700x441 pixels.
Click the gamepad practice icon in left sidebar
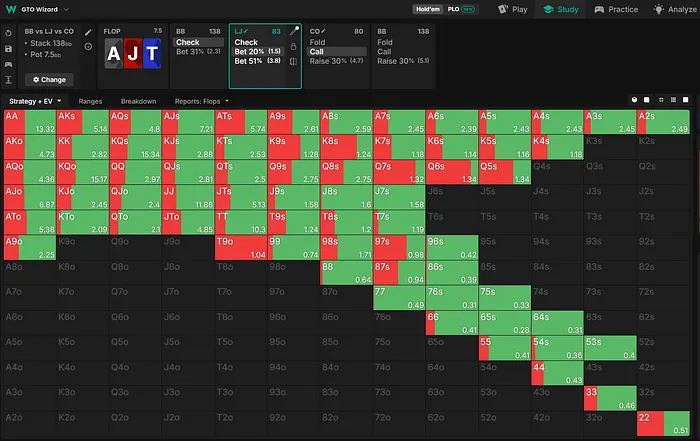(8, 64)
